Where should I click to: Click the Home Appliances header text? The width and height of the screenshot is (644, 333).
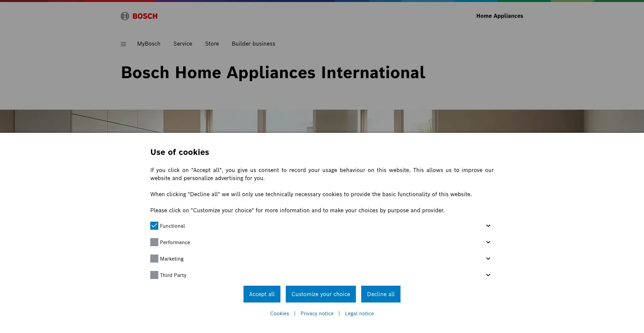(x=499, y=16)
